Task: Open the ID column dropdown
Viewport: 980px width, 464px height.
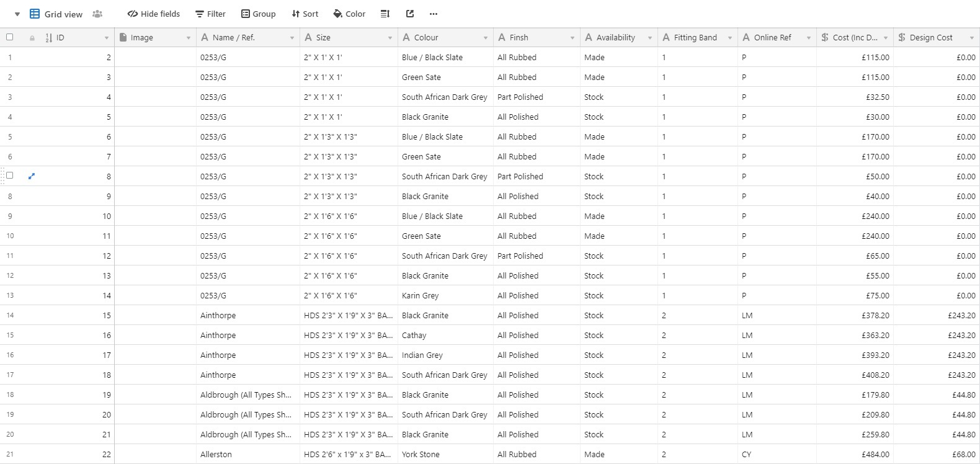Action: pyautogui.click(x=107, y=38)
